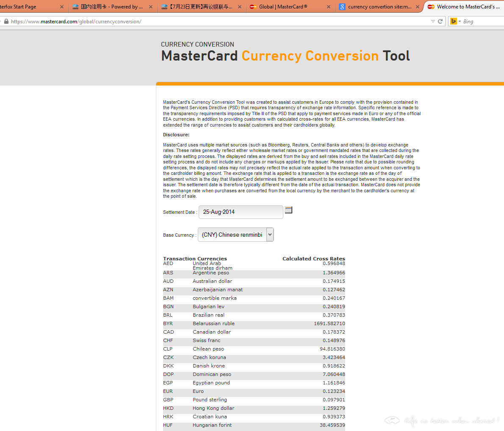Click the rate value 0.370783
The image size is (504, 431).
[x=334, y=315]
